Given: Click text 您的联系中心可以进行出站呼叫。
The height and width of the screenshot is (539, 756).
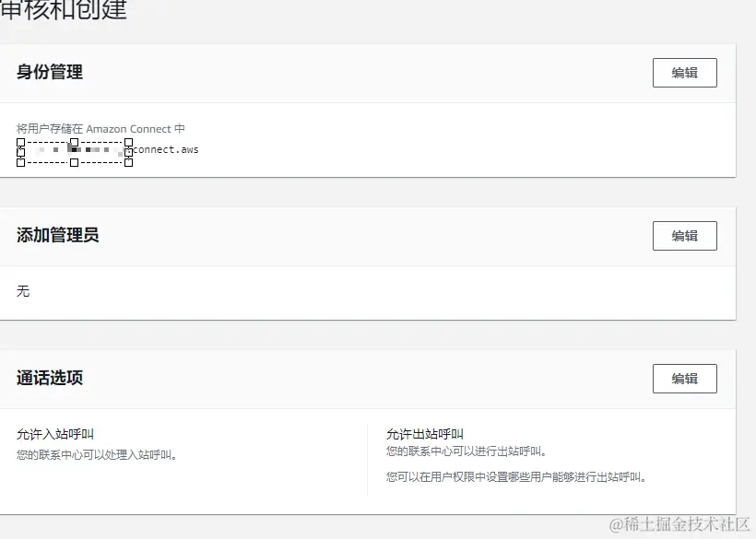Looking at the screenshot, I should click(x=467, y=451).
